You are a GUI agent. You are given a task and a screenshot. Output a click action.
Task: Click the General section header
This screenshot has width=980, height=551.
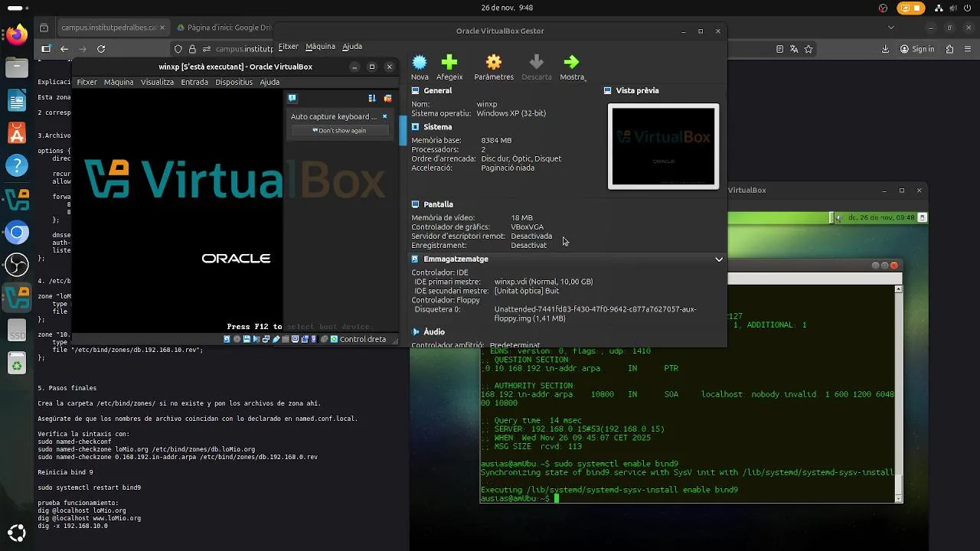pos(437,90)
